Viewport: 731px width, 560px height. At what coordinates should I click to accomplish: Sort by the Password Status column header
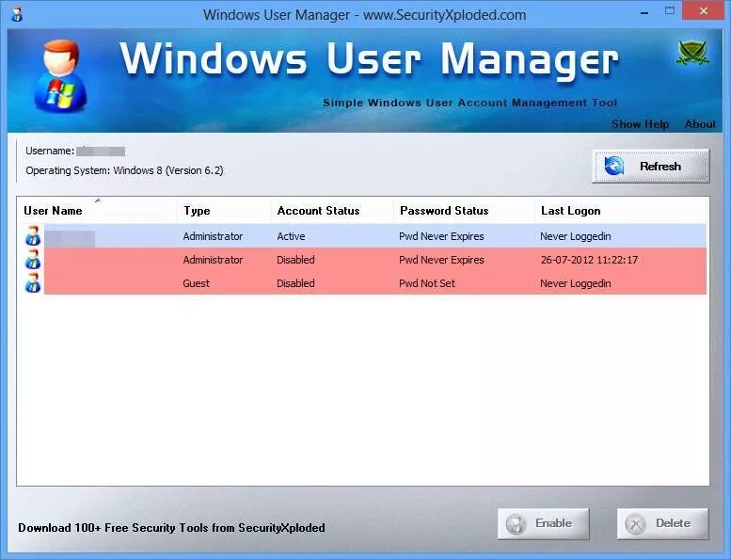[464, 211]
